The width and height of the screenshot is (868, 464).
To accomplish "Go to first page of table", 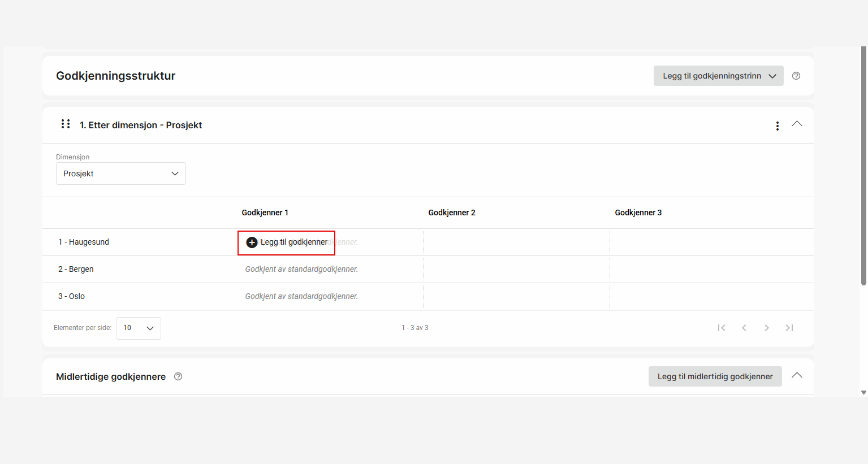I will pyautogui.click(x=722, y=328).
